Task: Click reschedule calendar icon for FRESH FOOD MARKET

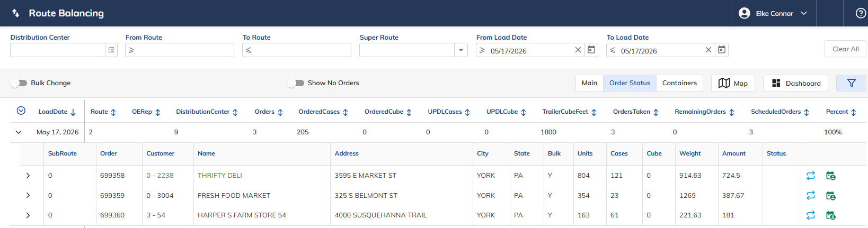Action: coord(831,195)
